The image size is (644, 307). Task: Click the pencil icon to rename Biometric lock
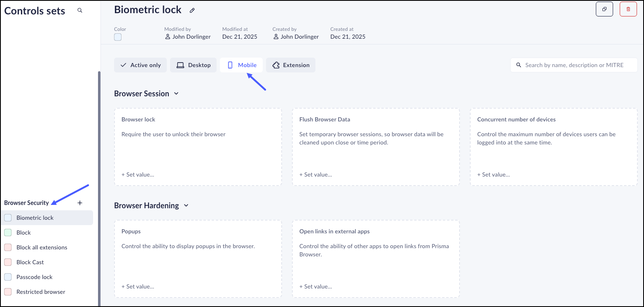(192, 11)
